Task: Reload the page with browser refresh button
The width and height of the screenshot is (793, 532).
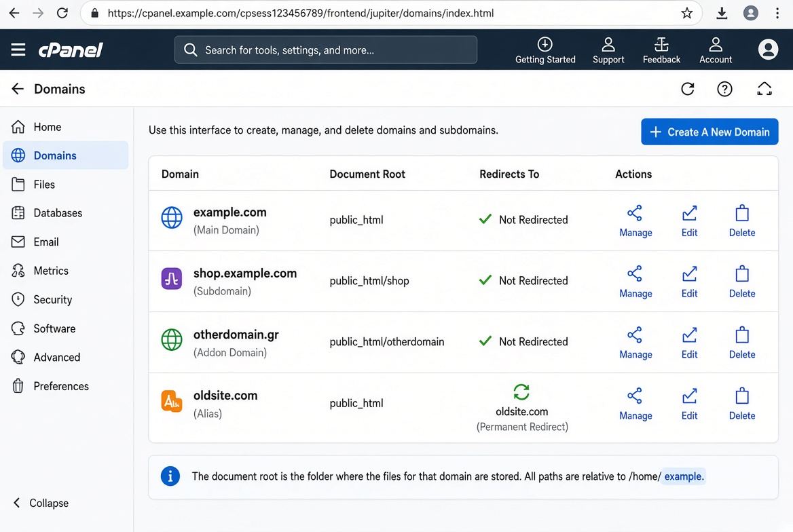Action: click(62, 13)
